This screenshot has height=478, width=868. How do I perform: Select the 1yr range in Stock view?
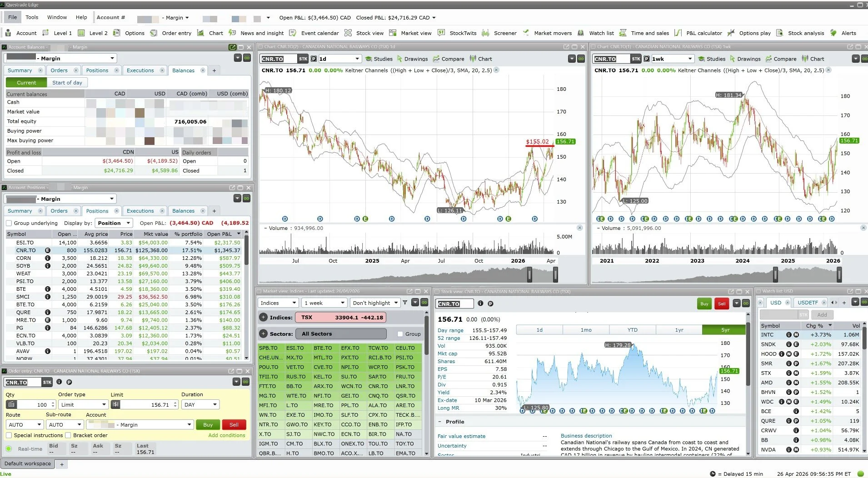(x=679, y=330)
